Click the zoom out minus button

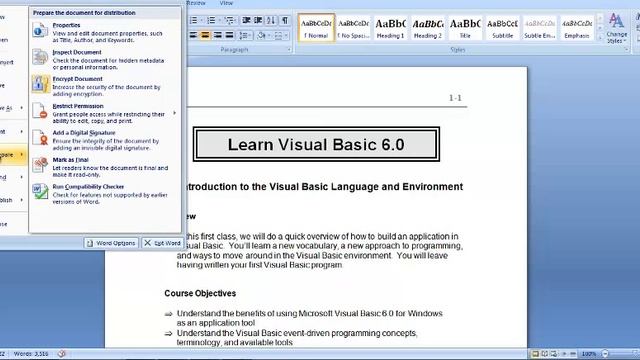tap(605, 353)
